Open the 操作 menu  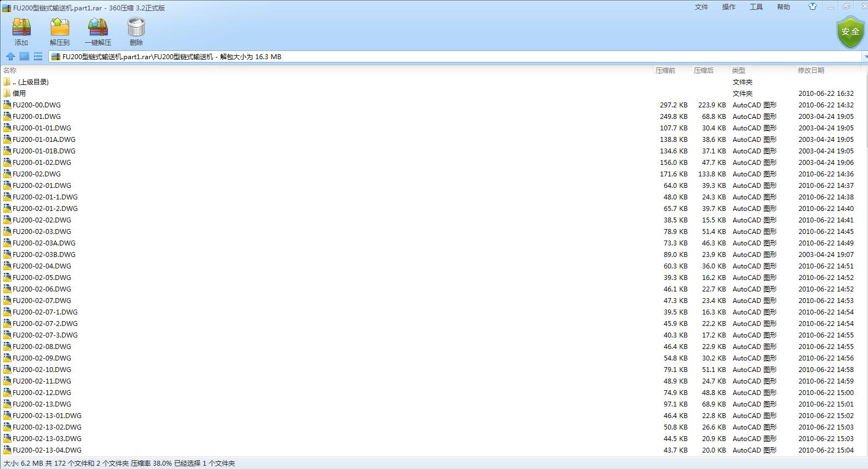pyautogui.click(x=729, y=7)
